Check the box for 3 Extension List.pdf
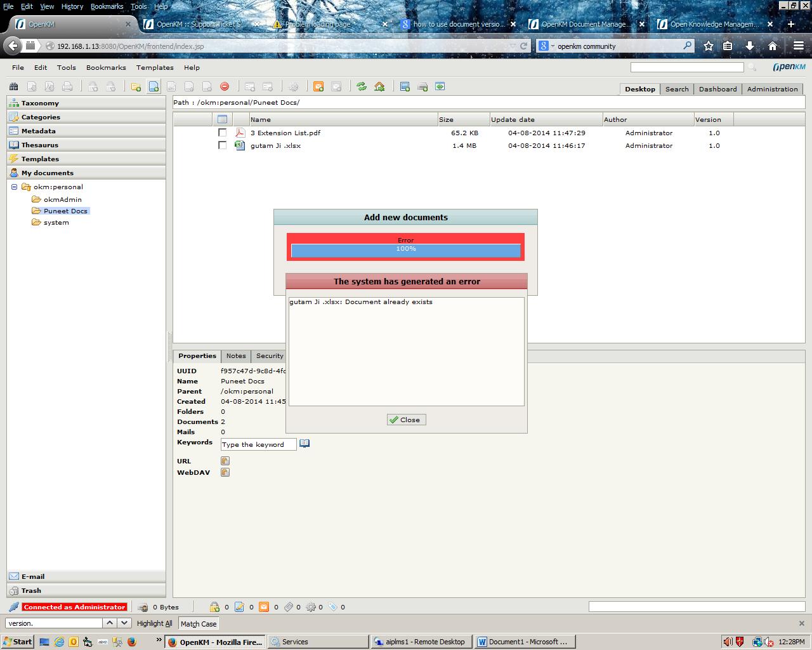 (x=222, y=133)
